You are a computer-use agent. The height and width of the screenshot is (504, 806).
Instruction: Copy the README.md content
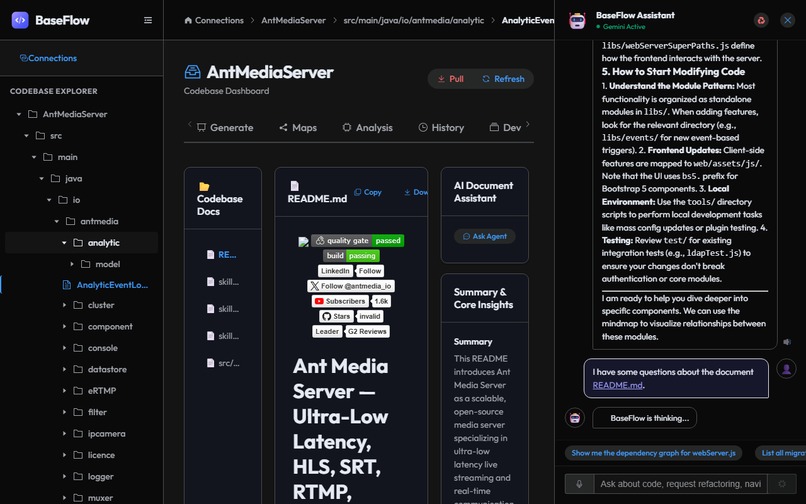[x=368, y=192]
